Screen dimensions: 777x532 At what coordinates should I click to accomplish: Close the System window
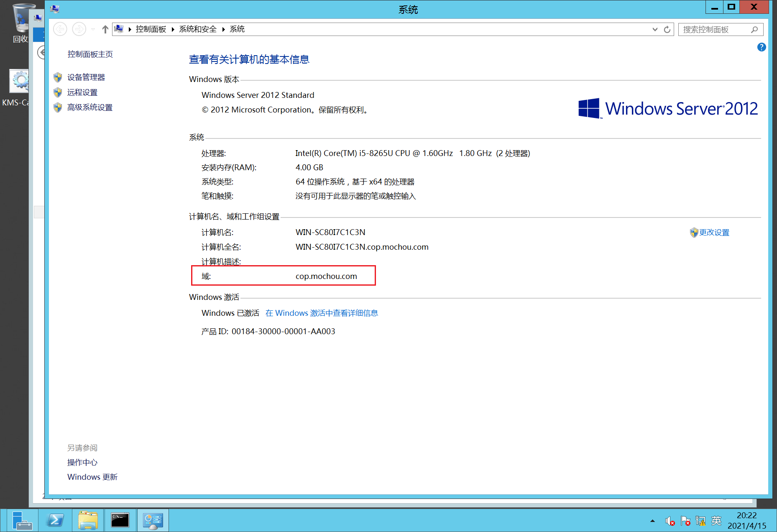[754, 7]
